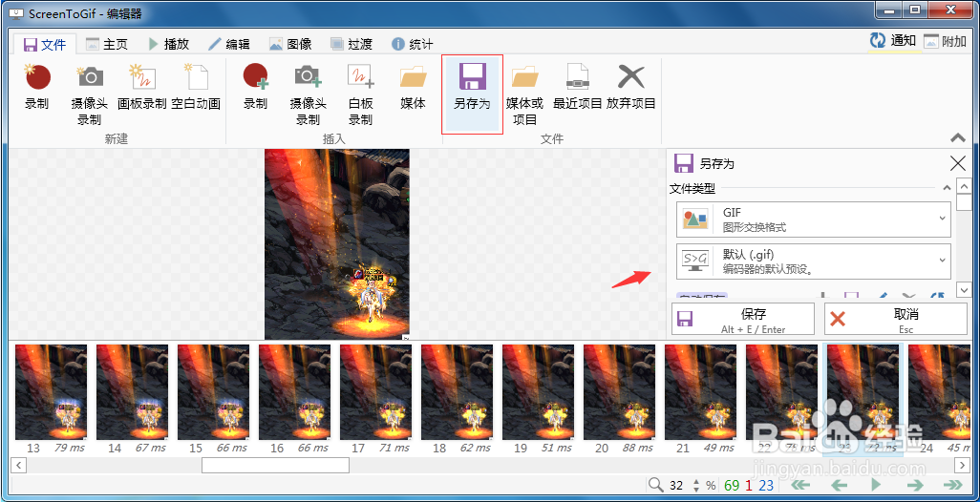Open the 附加 extras button
Image resolution: width=980 pixels, height=502 pixels.
tap(945, 42)
